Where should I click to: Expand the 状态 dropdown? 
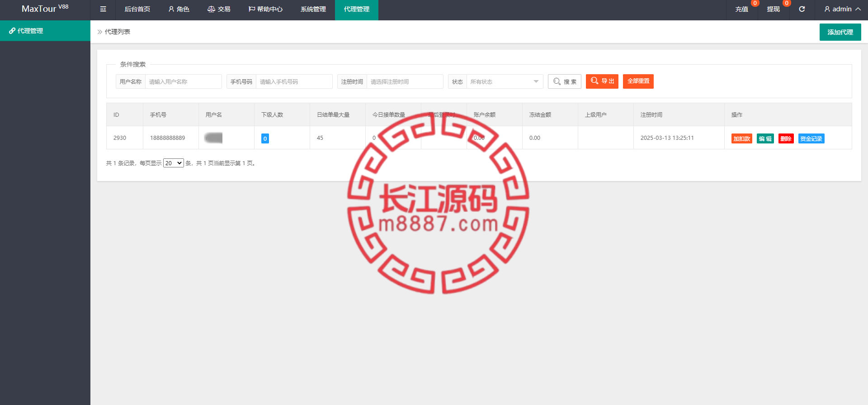click(505, 81)
